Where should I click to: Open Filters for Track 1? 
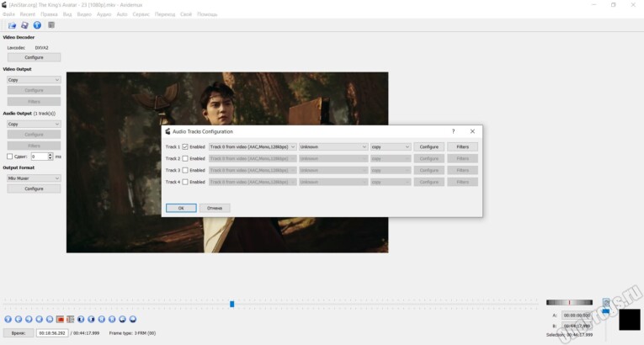click(x=462, y=146)
